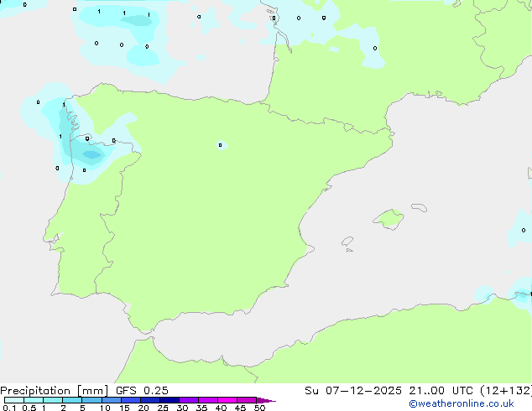Choose the 2–5 mm legend color box

[72, 400]
